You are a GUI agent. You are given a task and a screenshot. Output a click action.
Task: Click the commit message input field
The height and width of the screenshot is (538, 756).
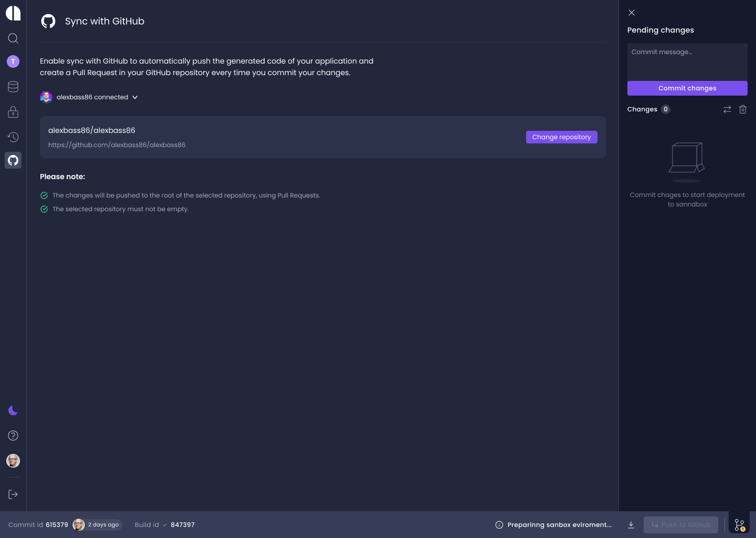[x=687, y=61]
